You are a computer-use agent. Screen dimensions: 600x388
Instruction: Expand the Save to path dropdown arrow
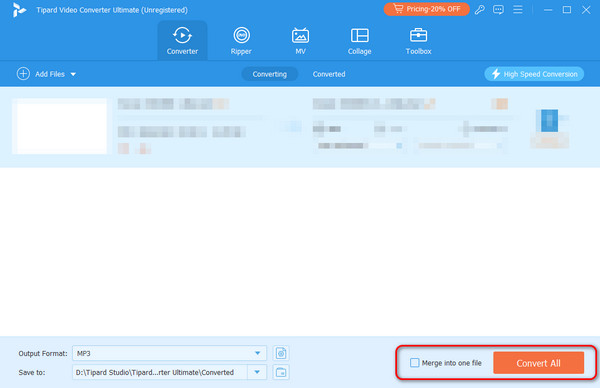coord(257,372)
